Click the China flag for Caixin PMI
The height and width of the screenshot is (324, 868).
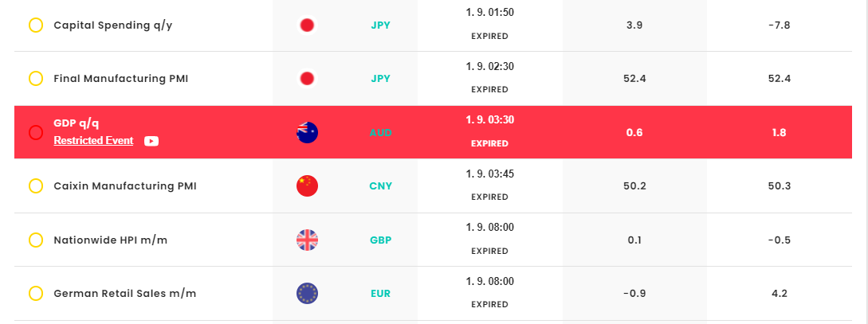[307, 186]
